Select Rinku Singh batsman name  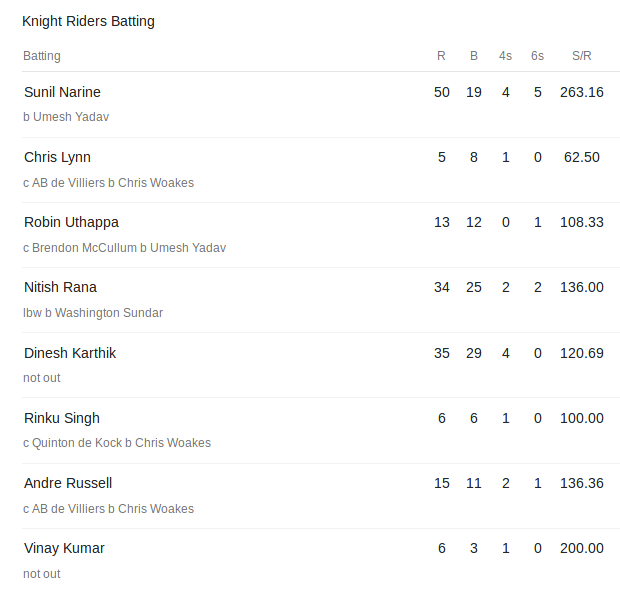click(62, 418)
